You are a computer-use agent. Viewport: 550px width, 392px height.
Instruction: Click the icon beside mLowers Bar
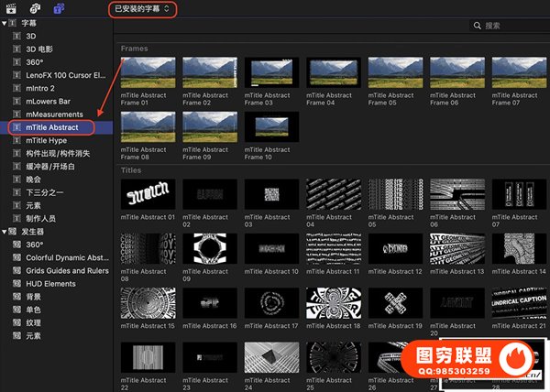pyautogui.click(x=14, y=101)
